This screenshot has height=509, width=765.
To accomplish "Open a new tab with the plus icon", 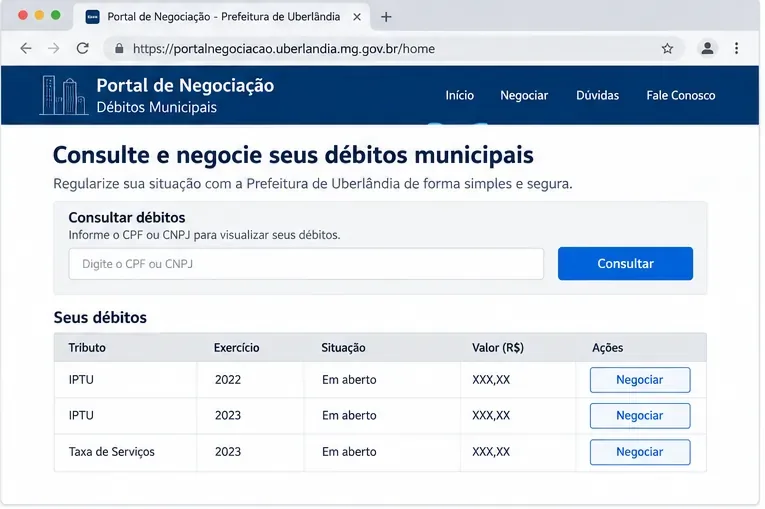I will 386,17.
